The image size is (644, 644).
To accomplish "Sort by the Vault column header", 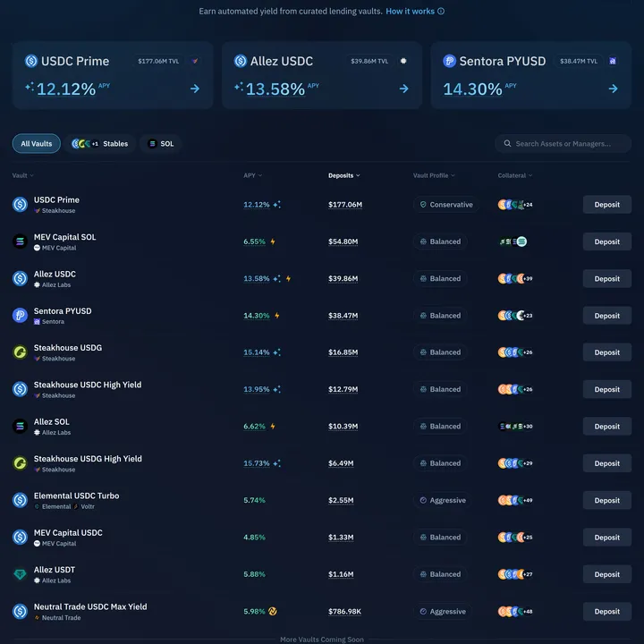I will pos(22,175).
